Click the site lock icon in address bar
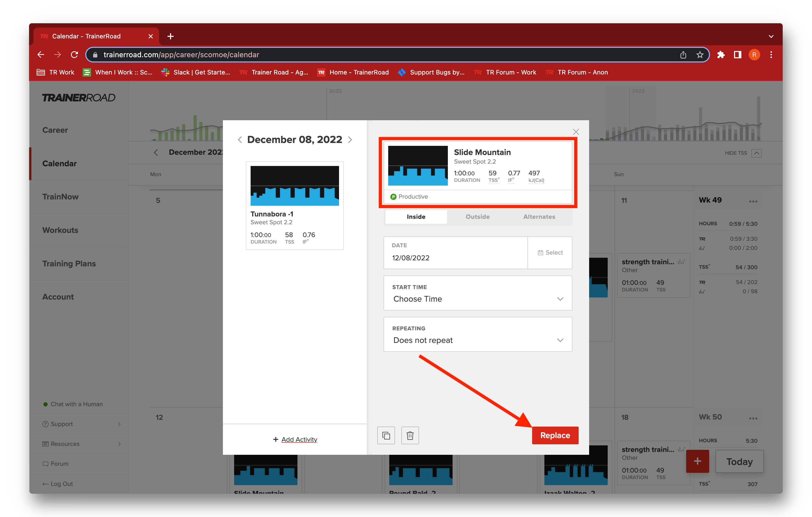Image resolution: width=812 pixels, height=517 pixels. click(95, 55)
